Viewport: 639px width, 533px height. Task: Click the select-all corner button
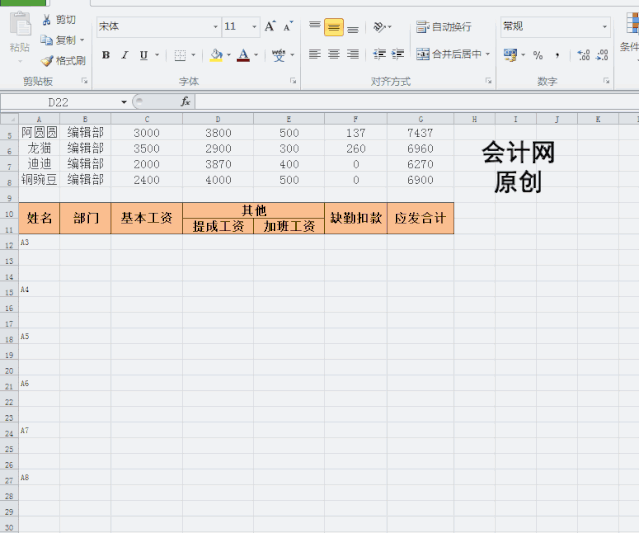tap(9, 119)
